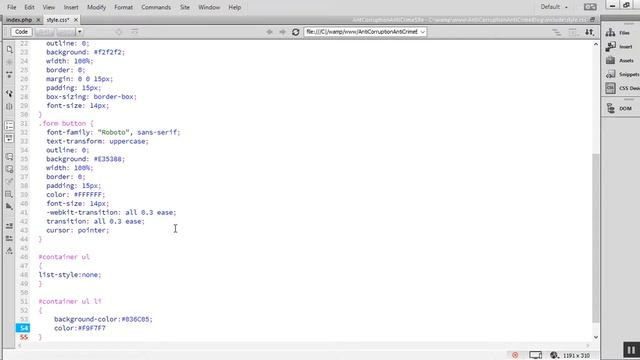Switch to the style.css tab

(x=58, y=20)
